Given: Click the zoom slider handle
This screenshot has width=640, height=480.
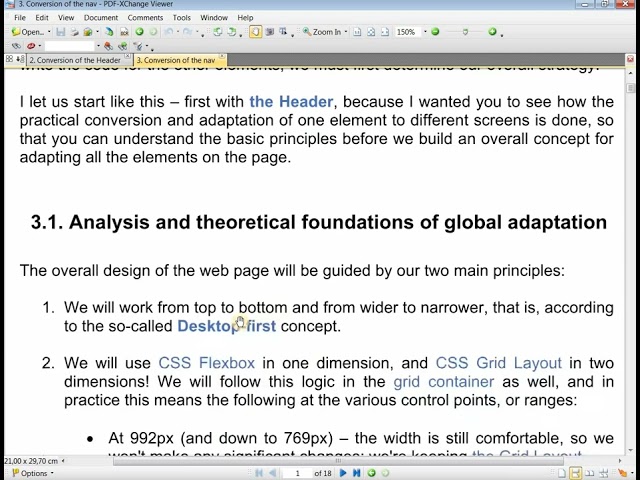Looking at the screenshot, I should [465, 32].
